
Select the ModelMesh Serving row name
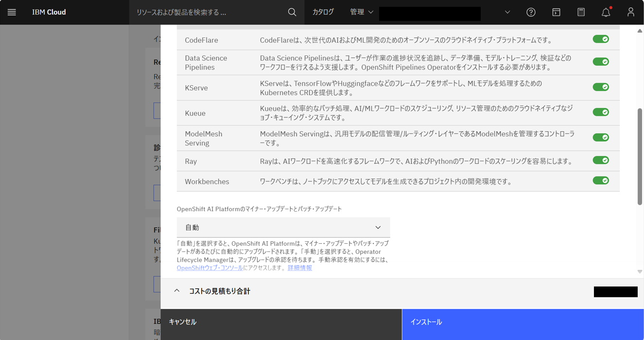pyautogui.click(x=204, y=138)
